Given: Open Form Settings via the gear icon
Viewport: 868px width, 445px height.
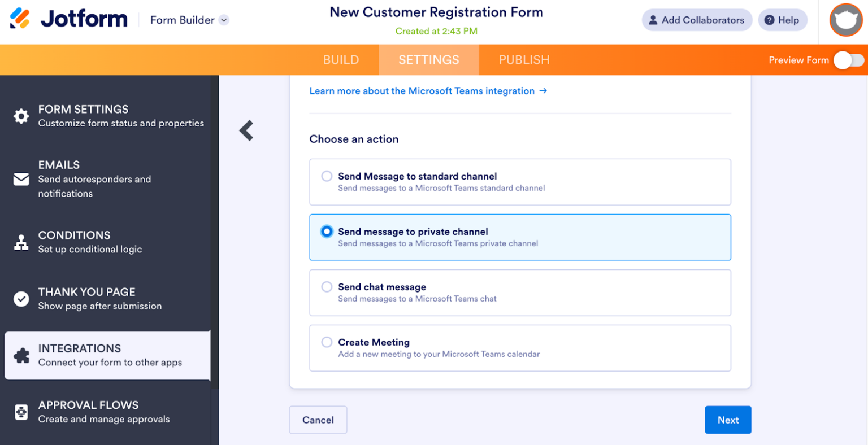Looking at the screenshot, I should click(x=21, y=116).
